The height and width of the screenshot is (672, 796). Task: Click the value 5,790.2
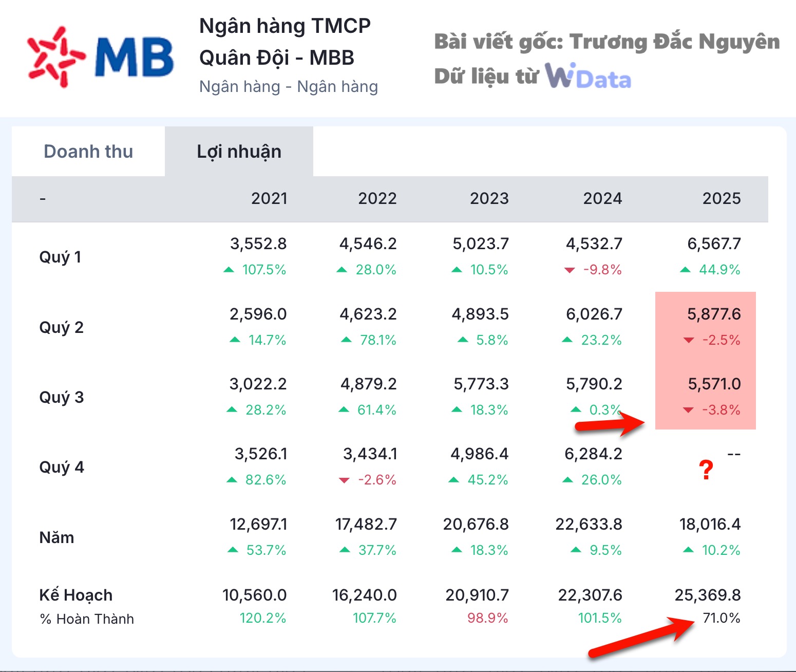[594, 384]
